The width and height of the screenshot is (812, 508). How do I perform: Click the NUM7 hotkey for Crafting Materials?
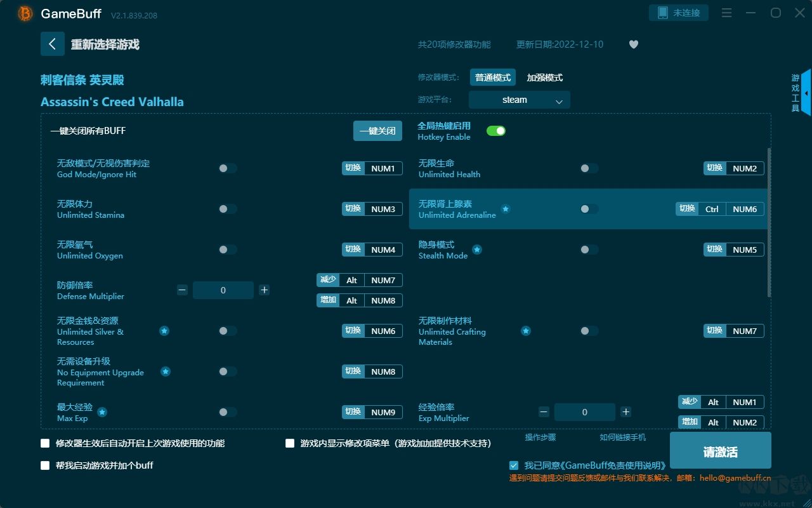[734, 331]
